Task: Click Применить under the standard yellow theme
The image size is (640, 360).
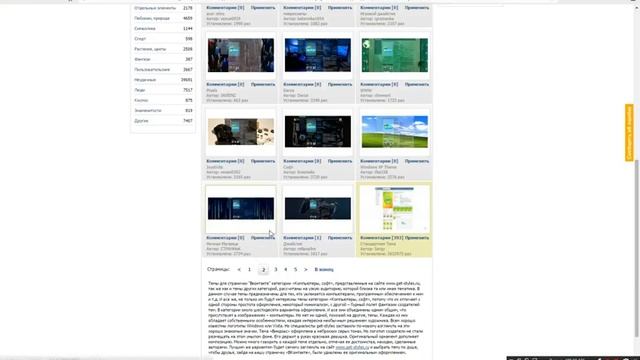Action: click(417, 238)
